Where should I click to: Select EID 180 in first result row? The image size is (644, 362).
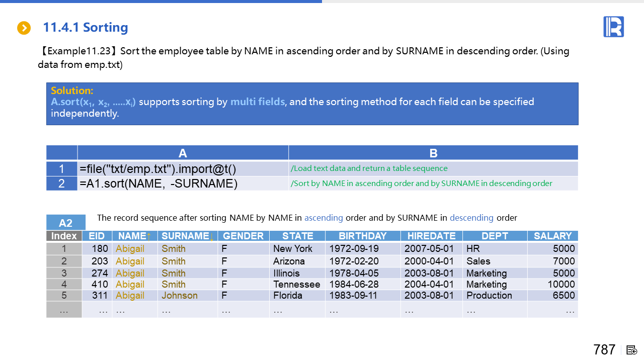point(100,248)
